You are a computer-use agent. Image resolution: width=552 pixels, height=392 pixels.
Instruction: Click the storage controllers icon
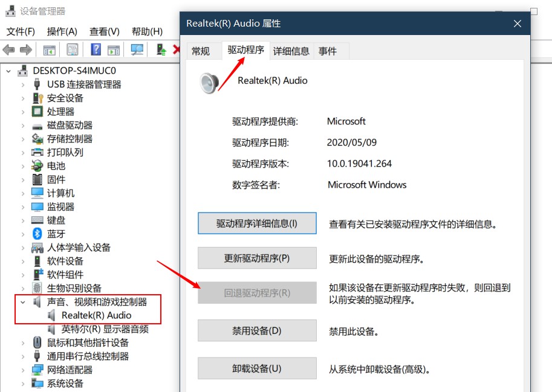(x=37, y=139)
